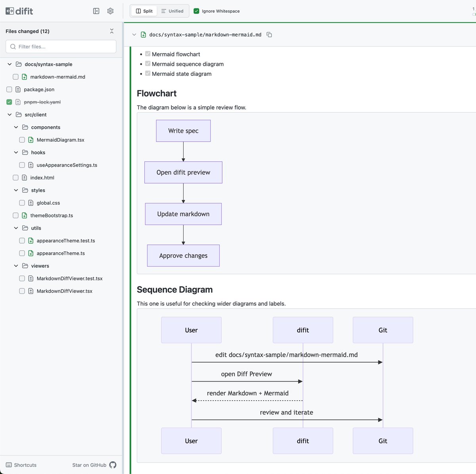The image size is (476, 474).
Task: Switch to Split diff view
Action: point(144,11)
